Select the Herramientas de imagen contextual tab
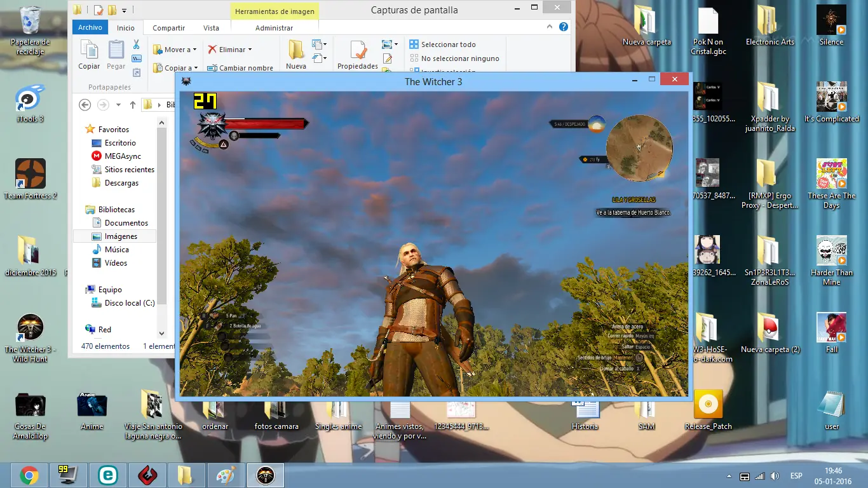 coord(275,11)
